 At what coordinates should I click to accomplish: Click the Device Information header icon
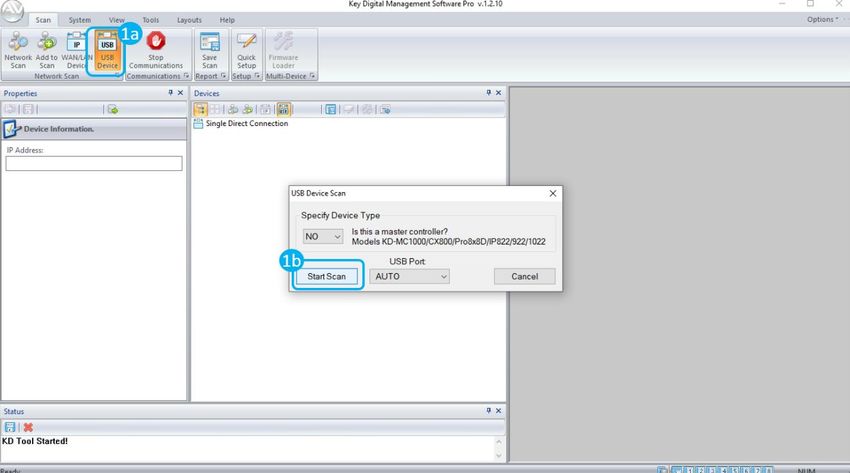10,129
